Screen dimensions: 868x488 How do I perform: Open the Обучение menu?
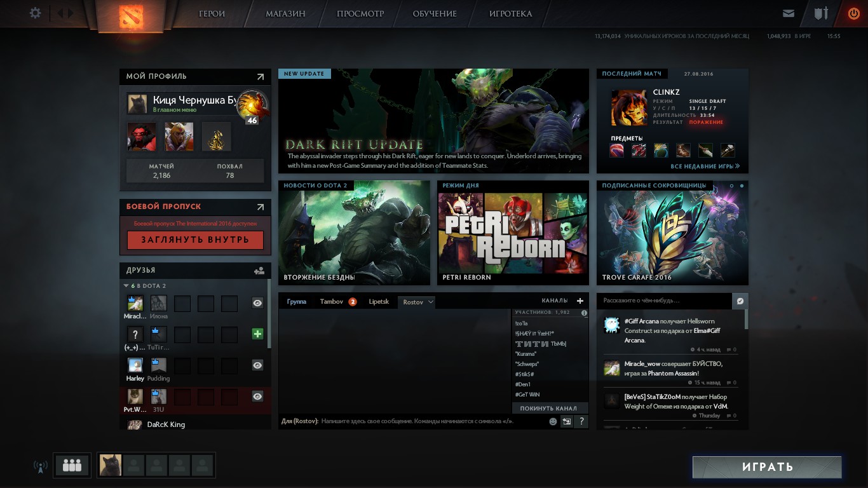435,13
